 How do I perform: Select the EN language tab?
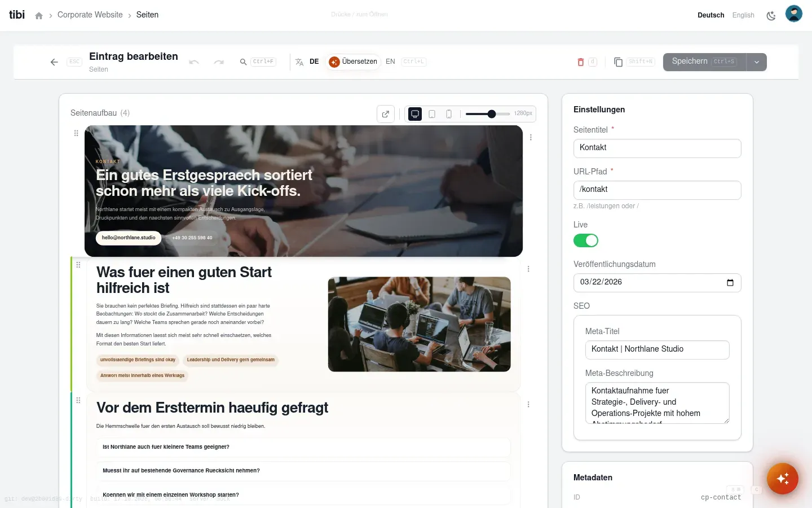point(390,62)
